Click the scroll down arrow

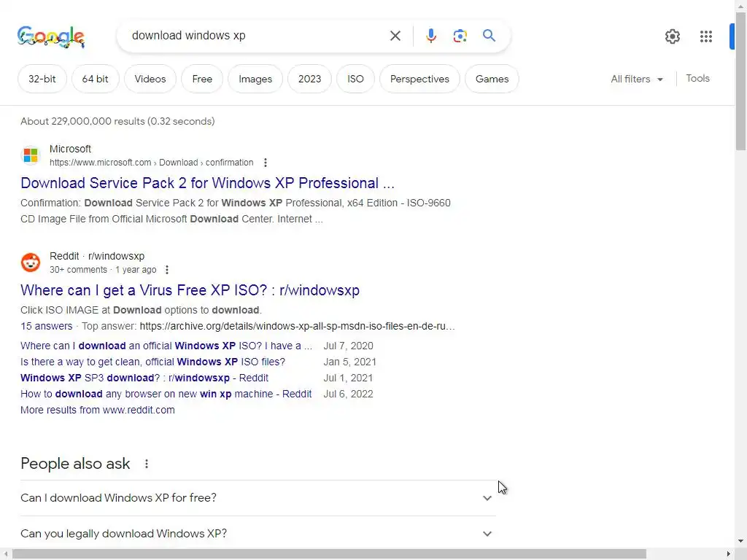coord(741,542)
